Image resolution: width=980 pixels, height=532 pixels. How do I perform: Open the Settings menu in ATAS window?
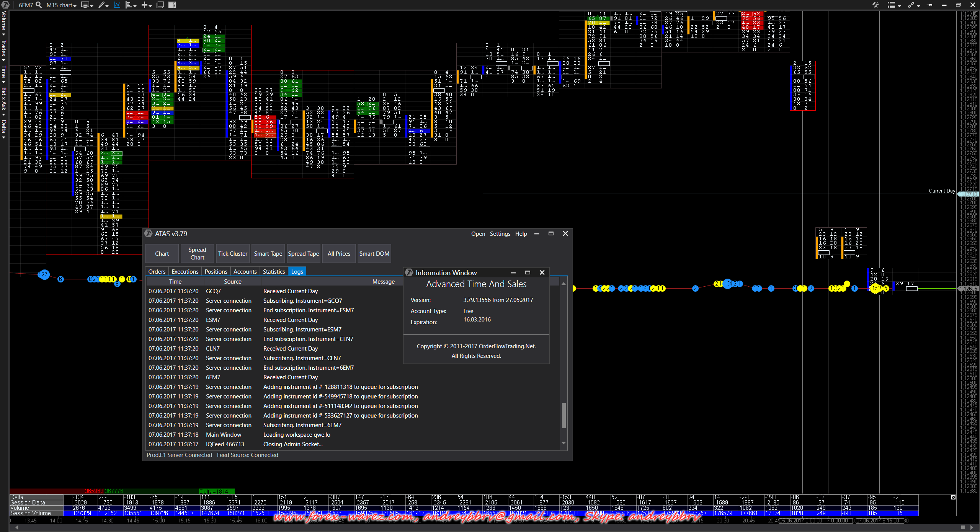[x=500, y=233]
